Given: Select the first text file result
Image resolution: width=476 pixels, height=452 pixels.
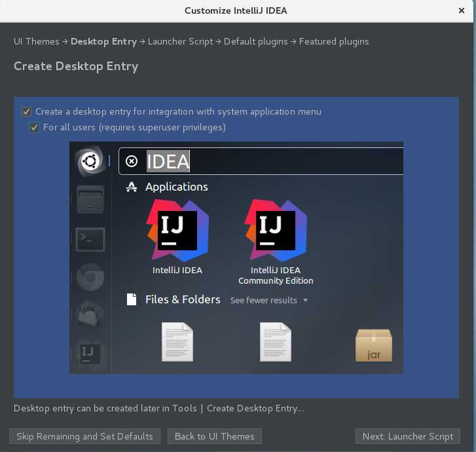Looking at the screenshot, I should click(x=177, y=342).
